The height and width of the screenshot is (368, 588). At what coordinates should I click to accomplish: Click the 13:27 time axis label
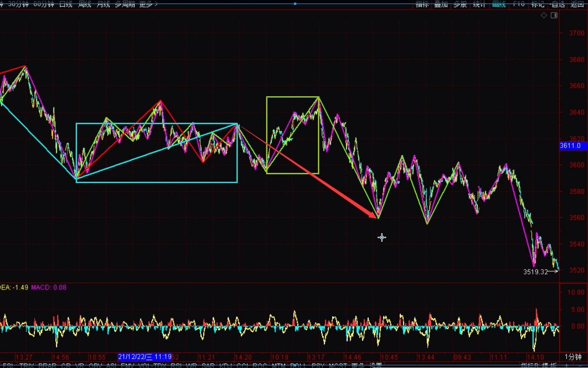24,357
